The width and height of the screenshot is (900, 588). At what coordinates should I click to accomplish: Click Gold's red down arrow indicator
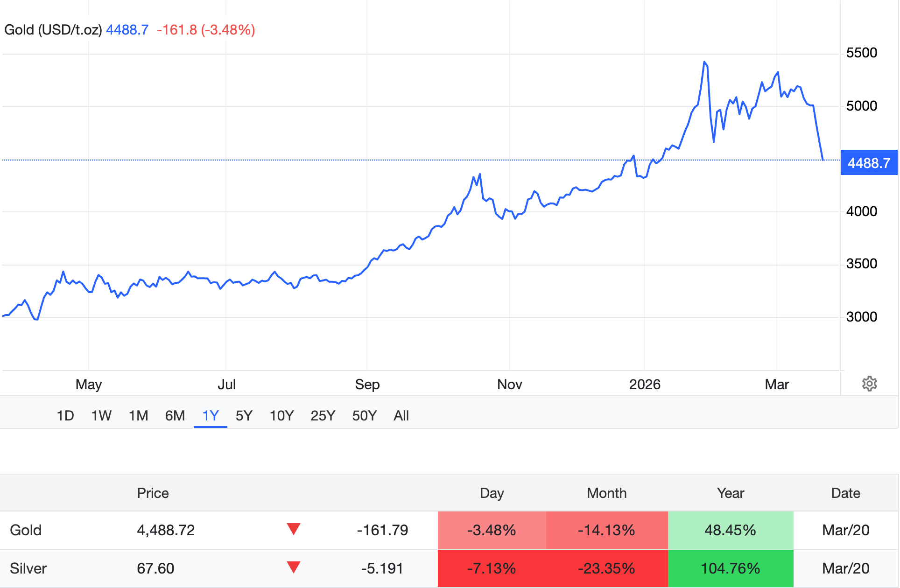294,529
